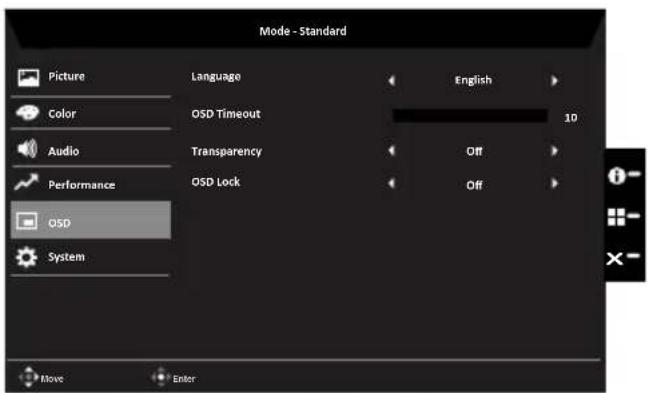Select the Language setting label
This screenshot has width=648, height=393.
(x=216, y=77)
